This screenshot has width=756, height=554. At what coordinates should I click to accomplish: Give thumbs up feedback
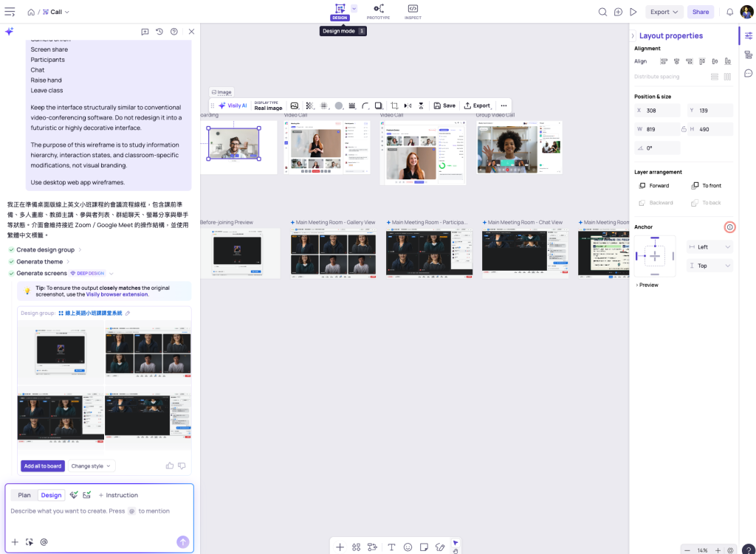[x=170, y=465]
